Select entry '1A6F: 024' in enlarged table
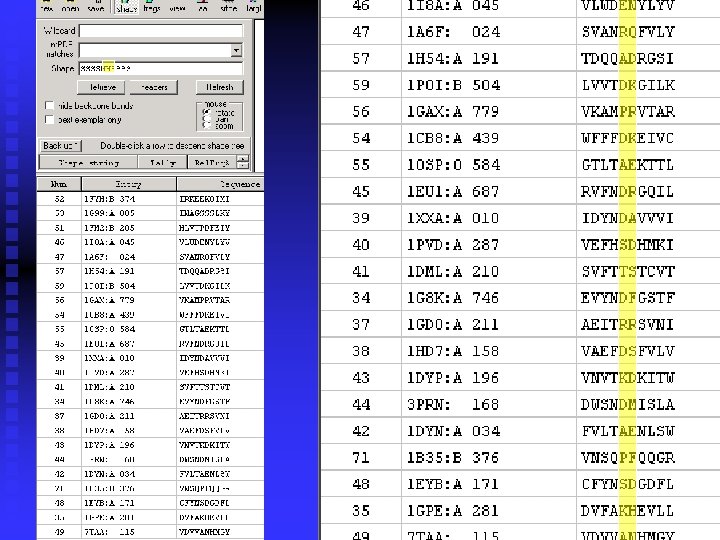The height and width of the screenshot is (540, 720). (x=454, y=32)
